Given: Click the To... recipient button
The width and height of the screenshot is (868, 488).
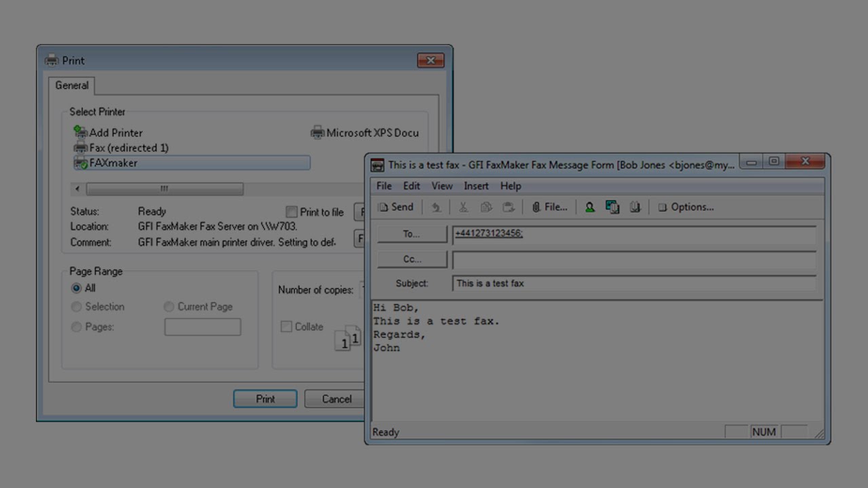Looking at the screenshot, I should (x=412, y=234).
